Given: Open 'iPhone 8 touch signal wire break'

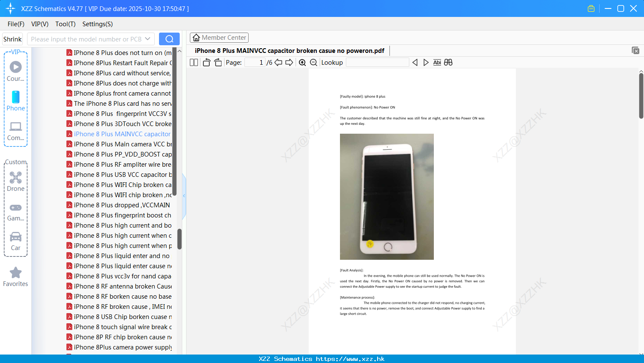Looking at the screenshot, I should (x=119, y=327).
